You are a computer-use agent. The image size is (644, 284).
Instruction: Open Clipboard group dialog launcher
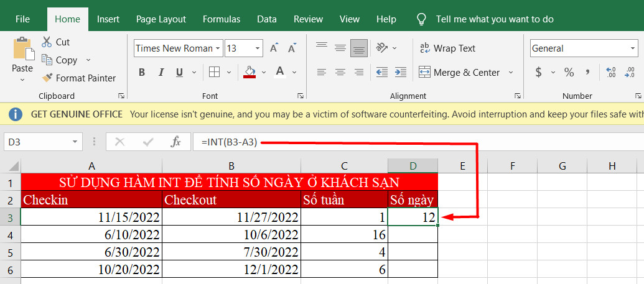121,96
